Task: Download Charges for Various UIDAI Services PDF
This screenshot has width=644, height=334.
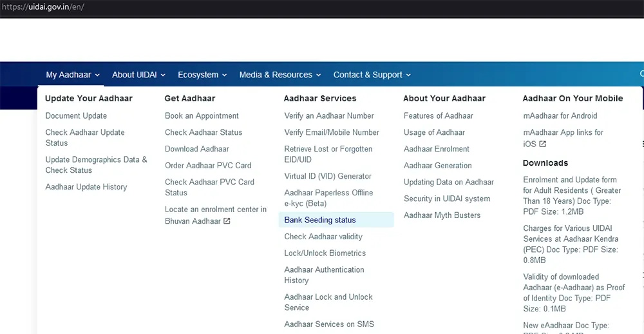Action: click(x=571, y=244)
